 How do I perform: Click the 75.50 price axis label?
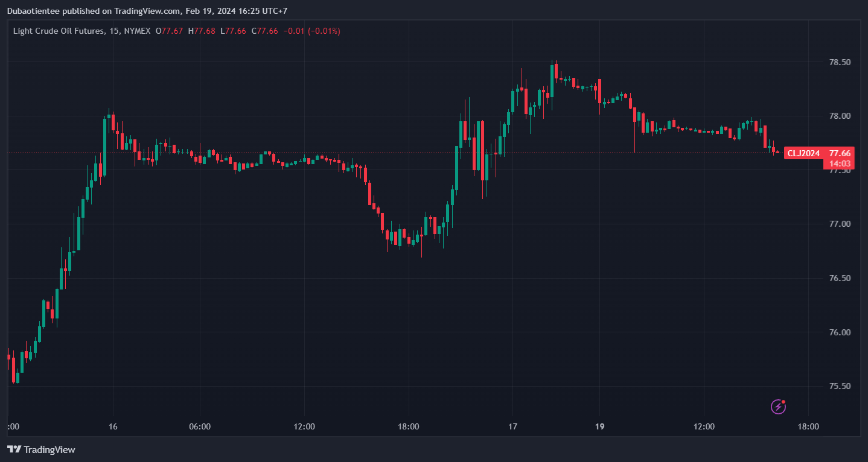pos(840,387)
